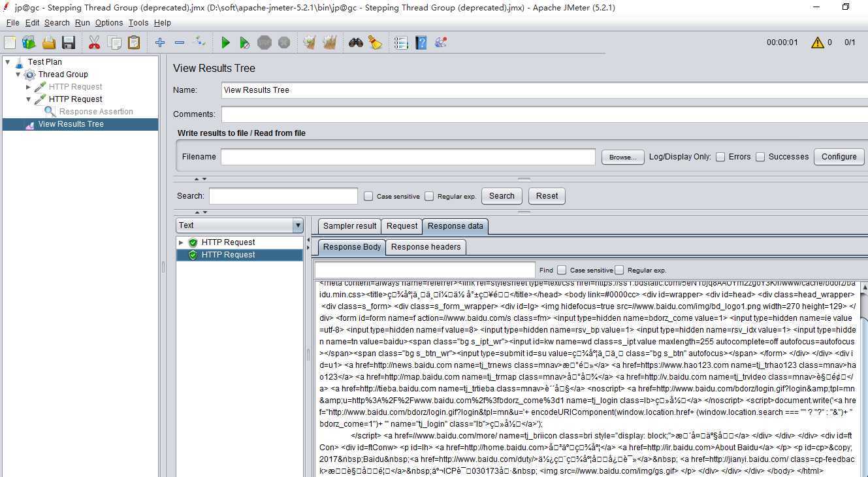Expand the first HTTP Request result arrow

coord(181,242)
